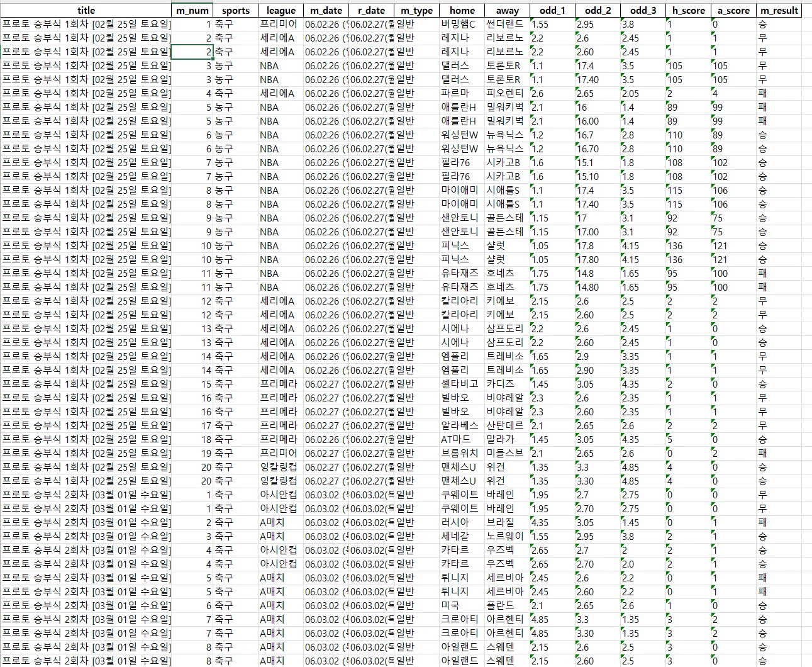Screen dimensions: 812x667
Task: Click the odd_1 header cell
Action: [x=552, y=10]
